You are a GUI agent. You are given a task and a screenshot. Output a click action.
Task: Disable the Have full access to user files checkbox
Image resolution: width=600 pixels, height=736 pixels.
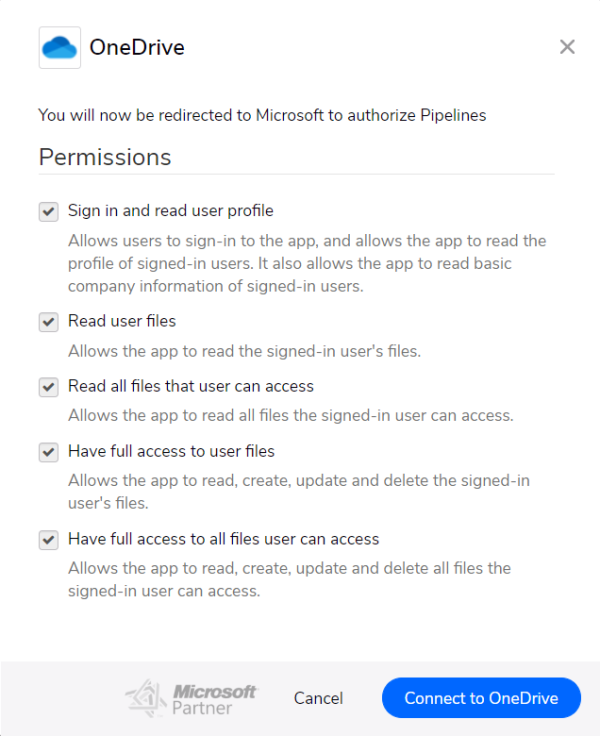48,452
